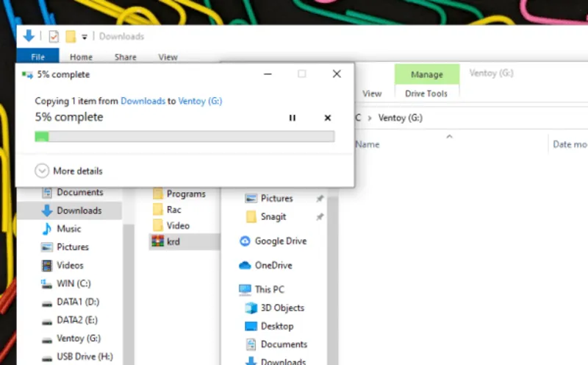Click the More details text label
Image resolution: width=588 pixels, height=365 pixels.
click(x=78, y=171)
